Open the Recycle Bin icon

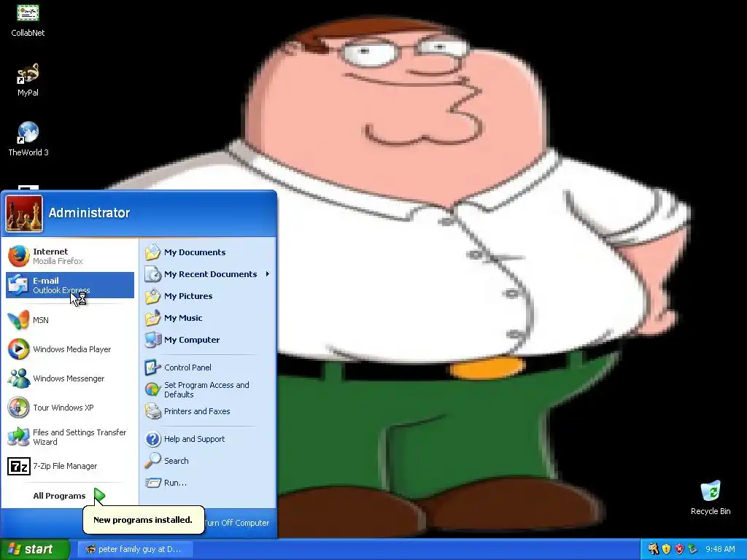point(711,498)
